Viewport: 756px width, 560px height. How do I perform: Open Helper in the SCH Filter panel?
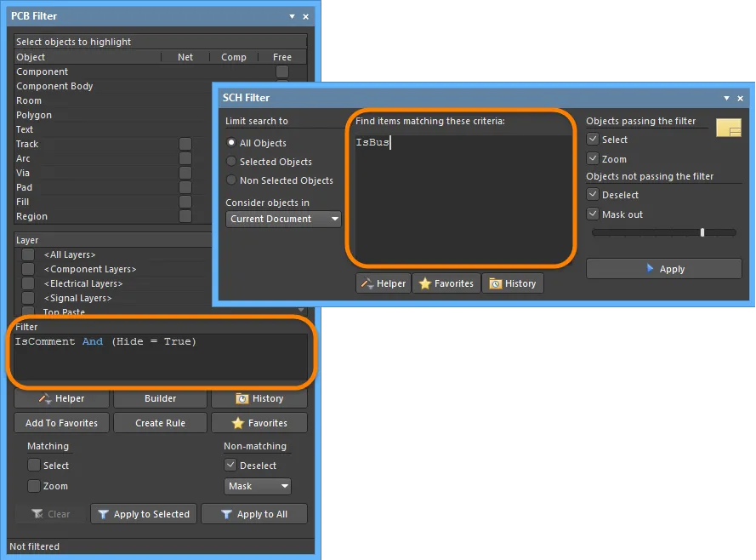click(x=384, y=283)
